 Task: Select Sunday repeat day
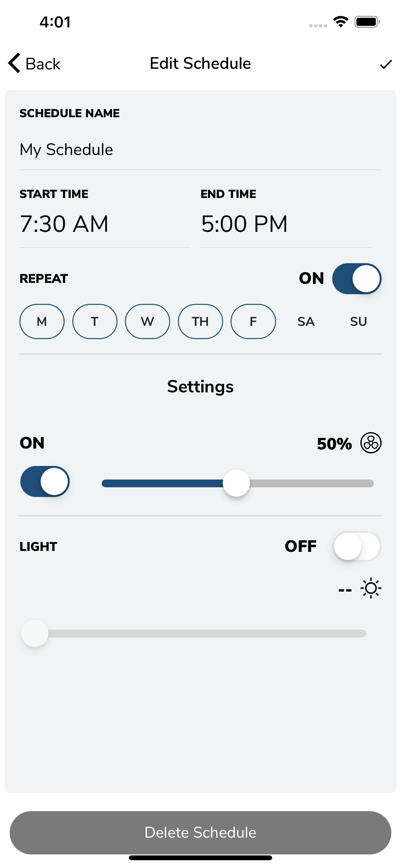358,321
